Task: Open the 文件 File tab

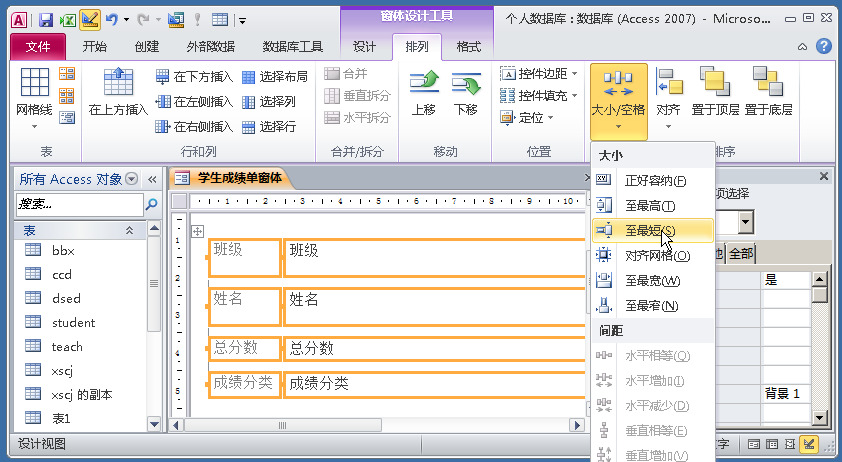Action: [38, 47]
